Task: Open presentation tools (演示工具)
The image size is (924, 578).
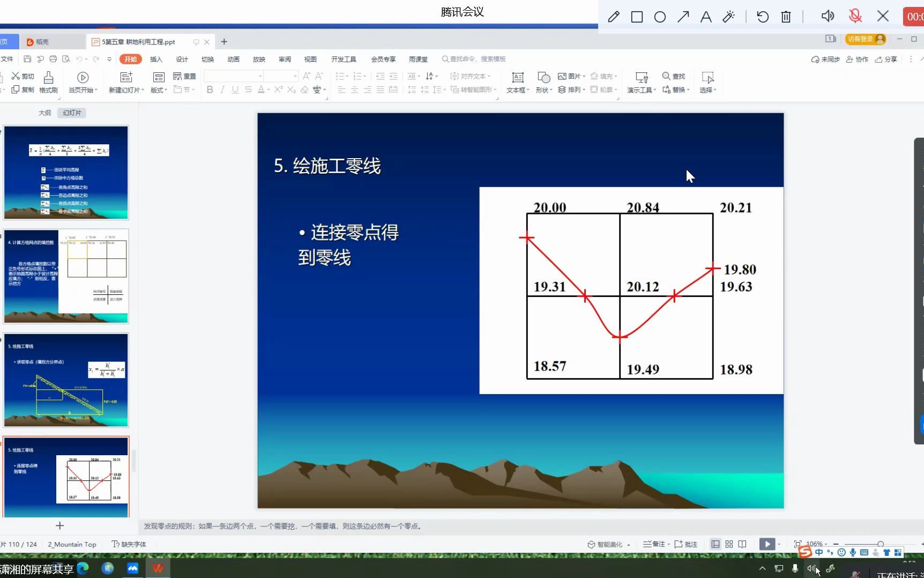Action: (642, 83)
